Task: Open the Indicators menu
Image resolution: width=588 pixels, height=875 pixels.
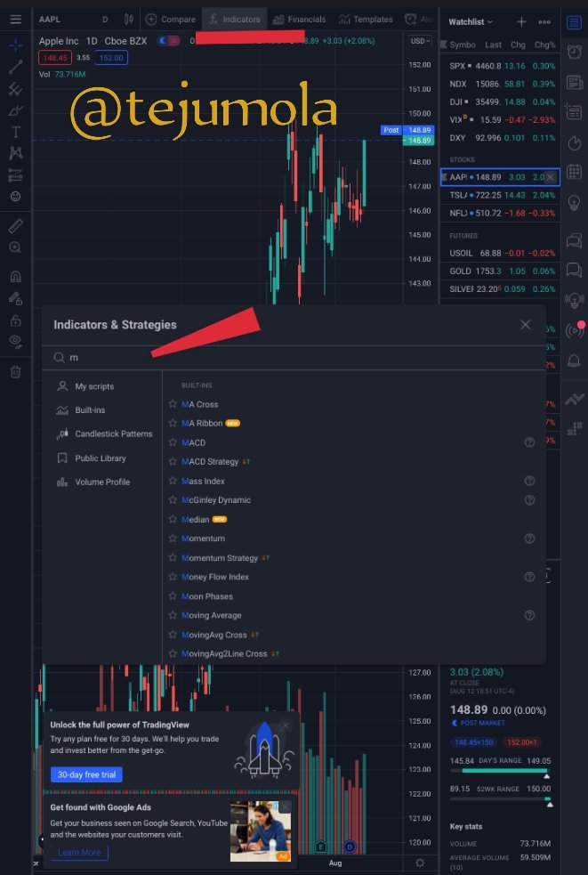Action: 234,20
